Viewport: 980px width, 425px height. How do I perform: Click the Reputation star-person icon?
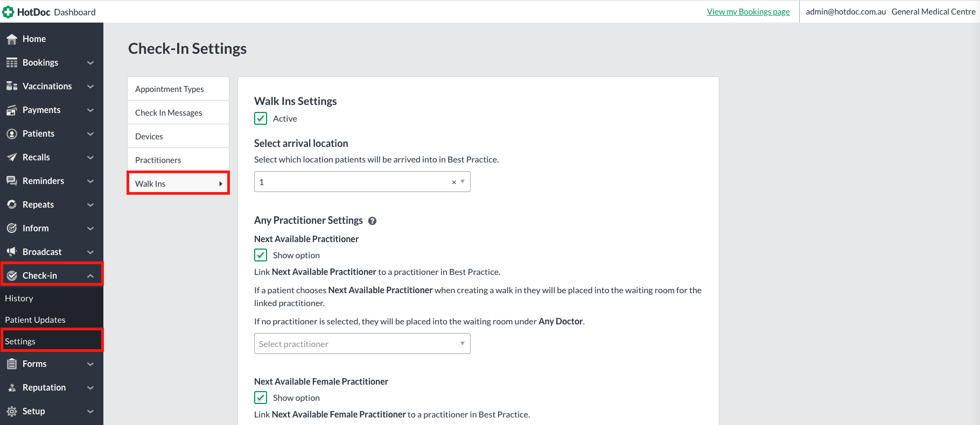pyautogui.click(x=12, y=387)
